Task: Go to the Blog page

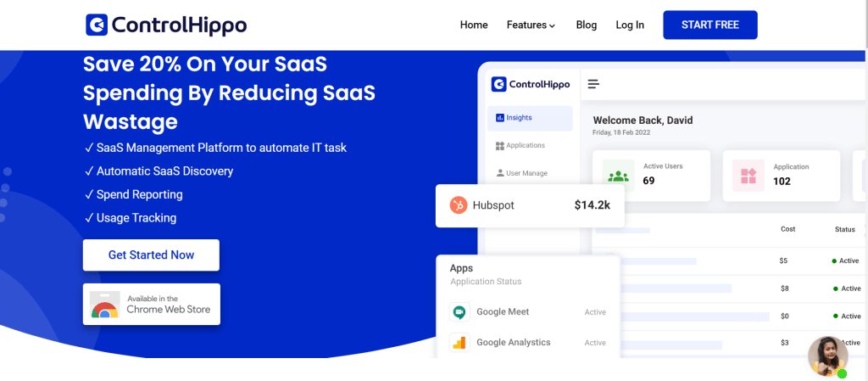Action: 587,25
